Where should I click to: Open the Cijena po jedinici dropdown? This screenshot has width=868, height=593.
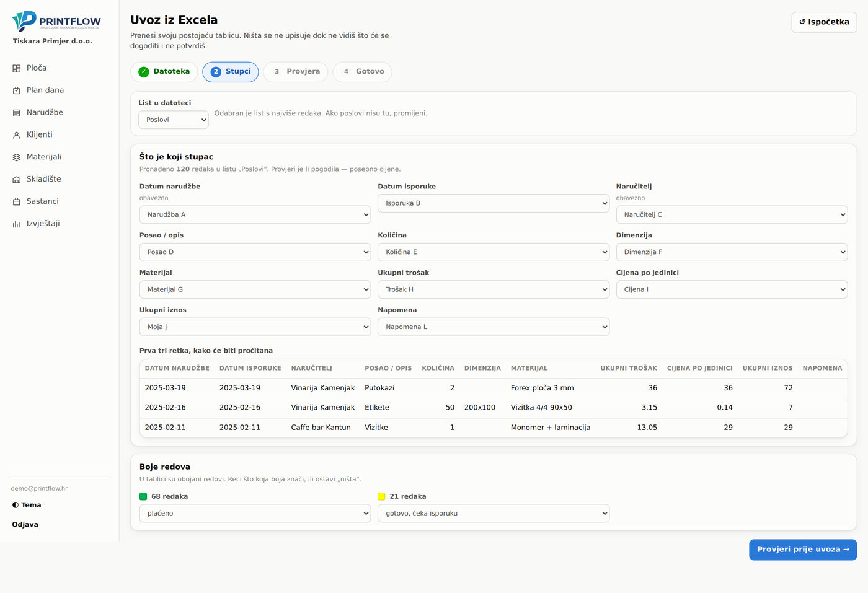[732, 289]
